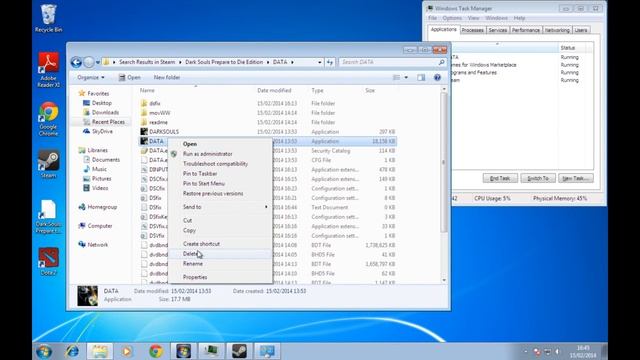Click Steam icon in the taskbar
The width and height of the screenshot is (640, 360).
pyautogui.click(x=239, y=351)
